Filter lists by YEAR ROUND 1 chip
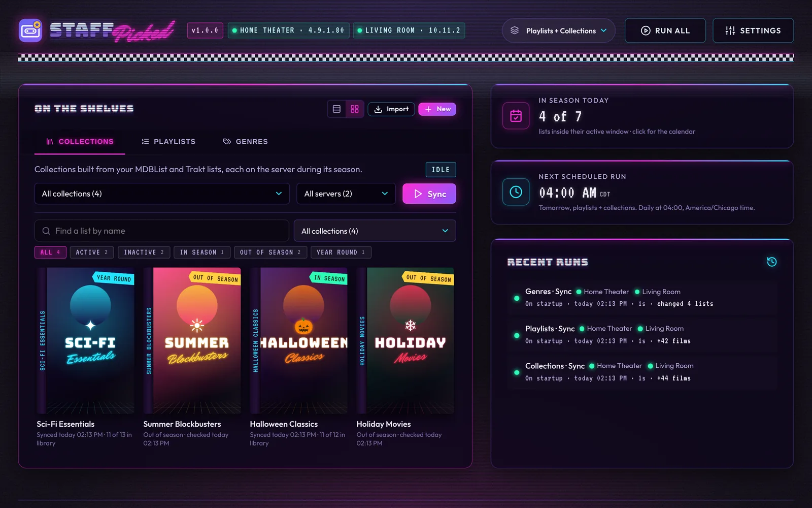This screenshot has height=508, width=812. (341, 252)
